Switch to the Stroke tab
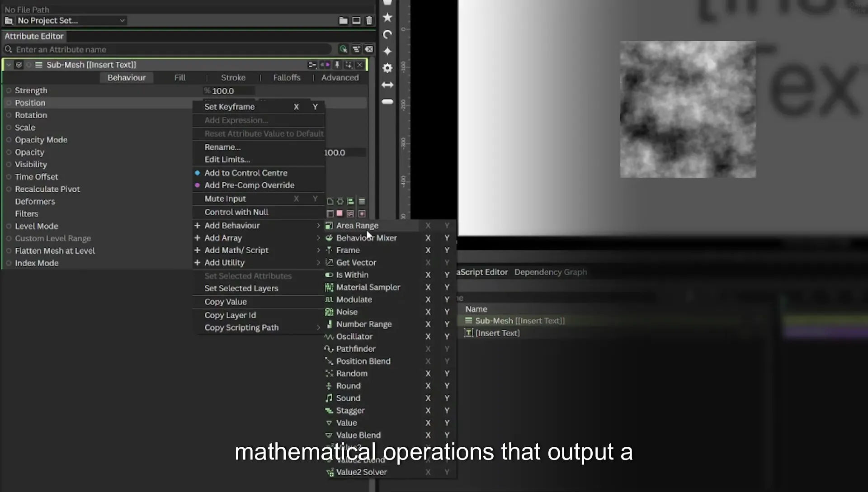Viewport: 868px width, 492px height. [233, 77]
